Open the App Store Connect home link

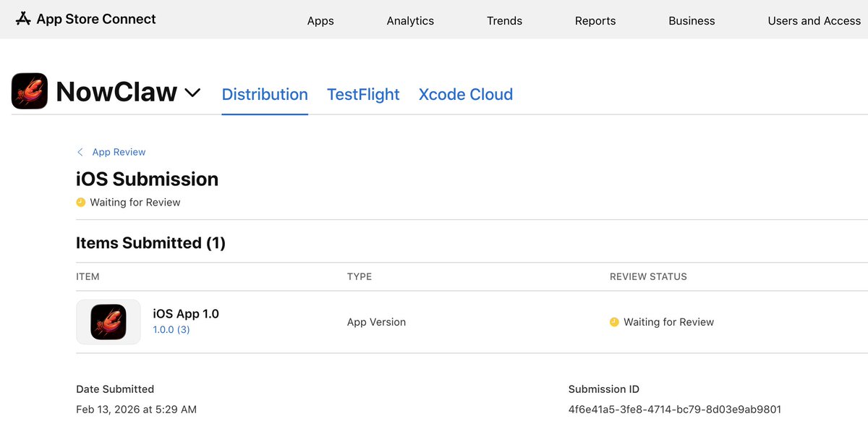pos(86,20)
